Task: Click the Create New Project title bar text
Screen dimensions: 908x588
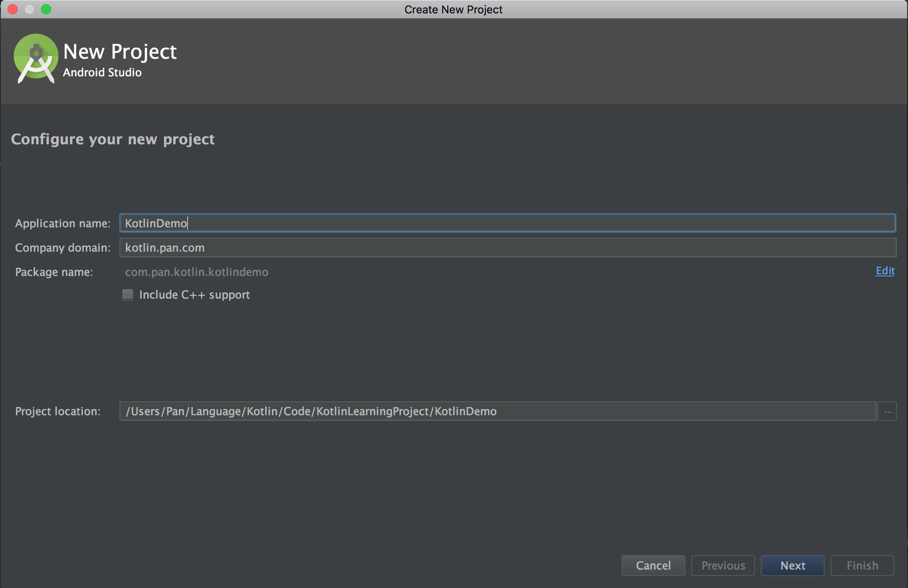Action: click(x=453, y=10)
